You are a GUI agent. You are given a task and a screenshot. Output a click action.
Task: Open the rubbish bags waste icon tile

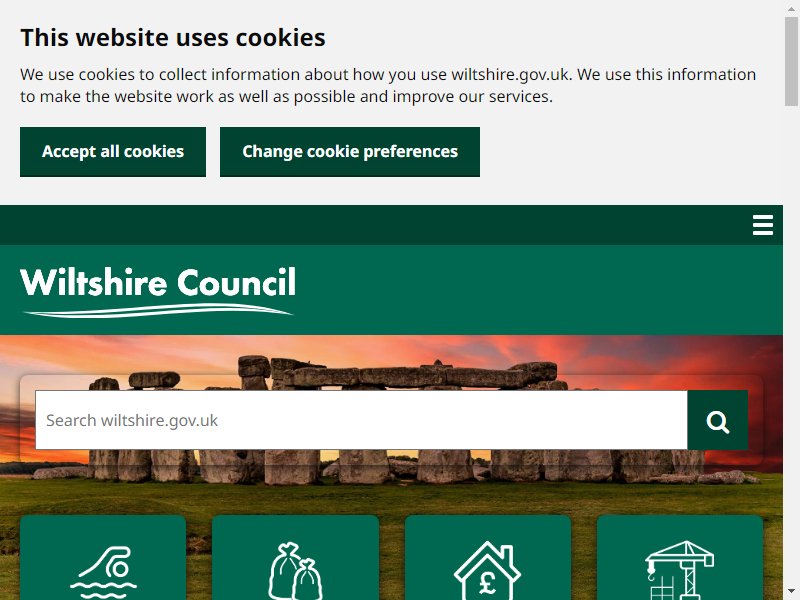click(x=295, y=558)
